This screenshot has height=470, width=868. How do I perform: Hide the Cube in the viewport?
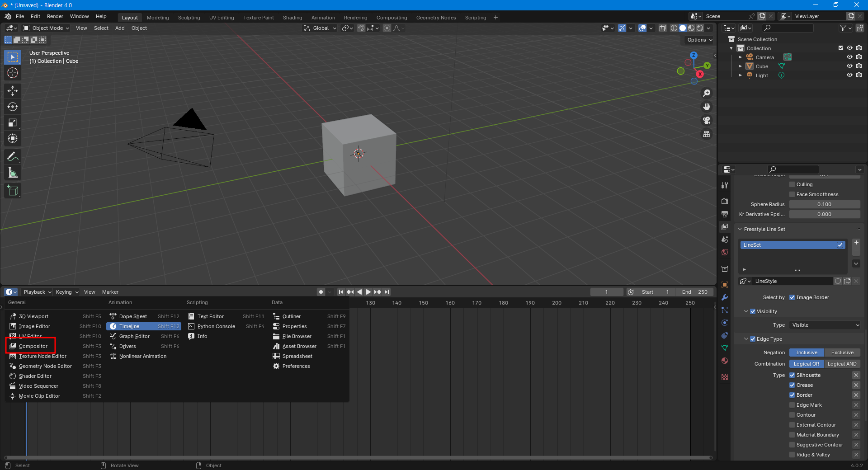(849, 66)
